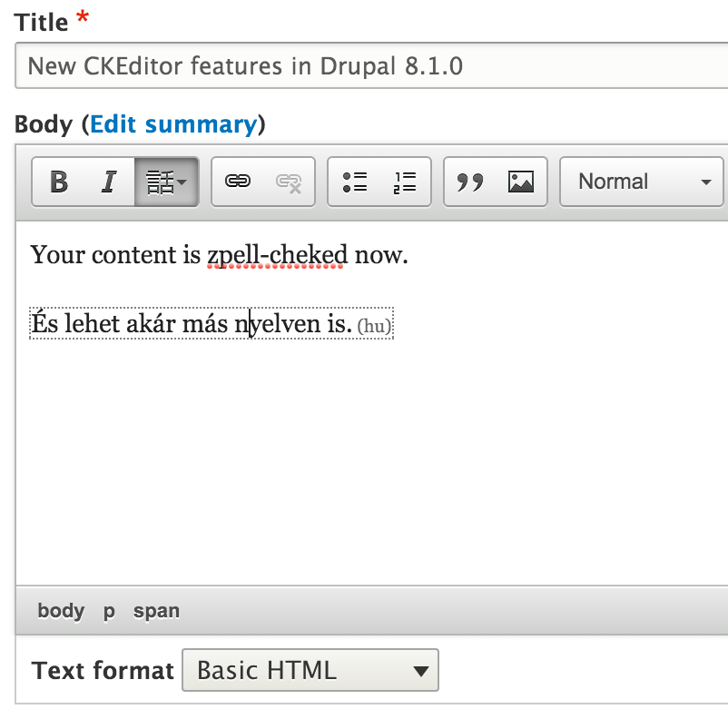Select the span element in the path bar
The image size is (728, 719).
[x=155, y=611]
